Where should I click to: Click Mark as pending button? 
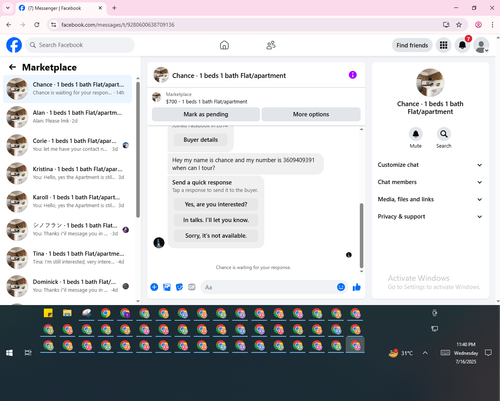(x=206, y=114)
